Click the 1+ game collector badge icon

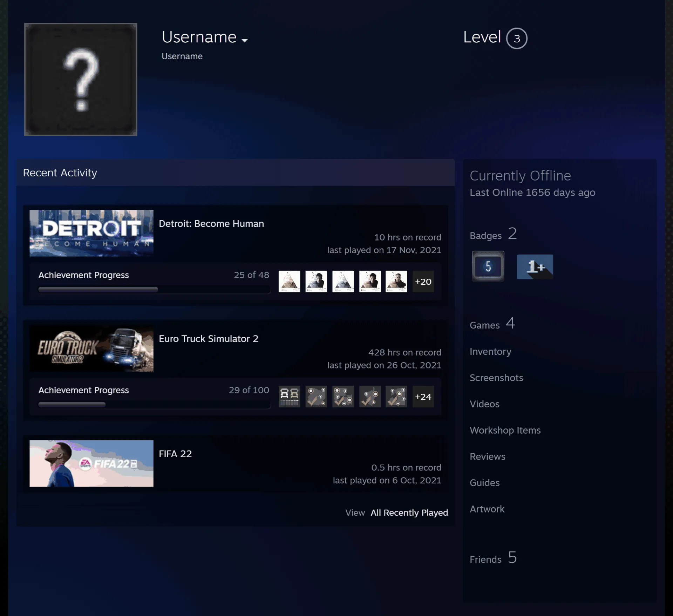[535, 267]
